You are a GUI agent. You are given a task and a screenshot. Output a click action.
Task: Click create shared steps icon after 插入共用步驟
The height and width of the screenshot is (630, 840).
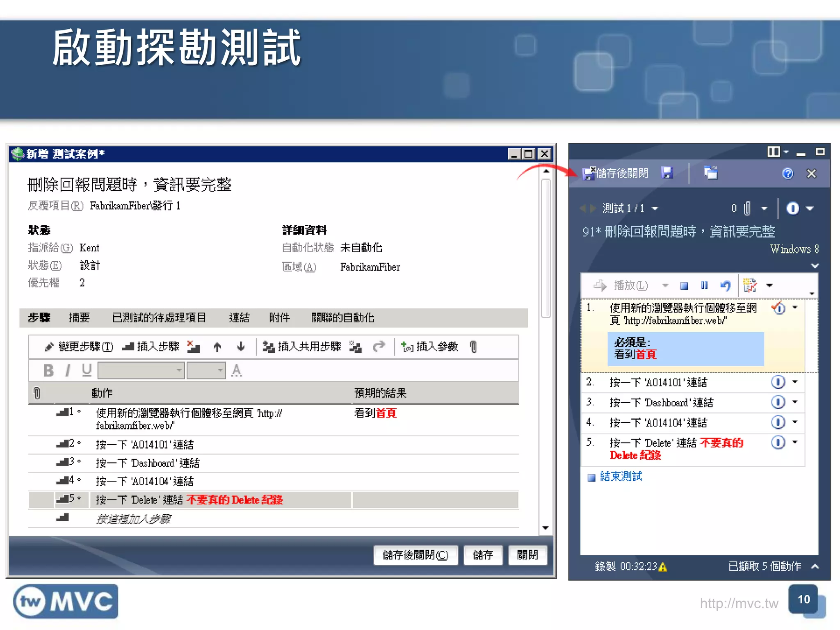click(x=356, y=347)
